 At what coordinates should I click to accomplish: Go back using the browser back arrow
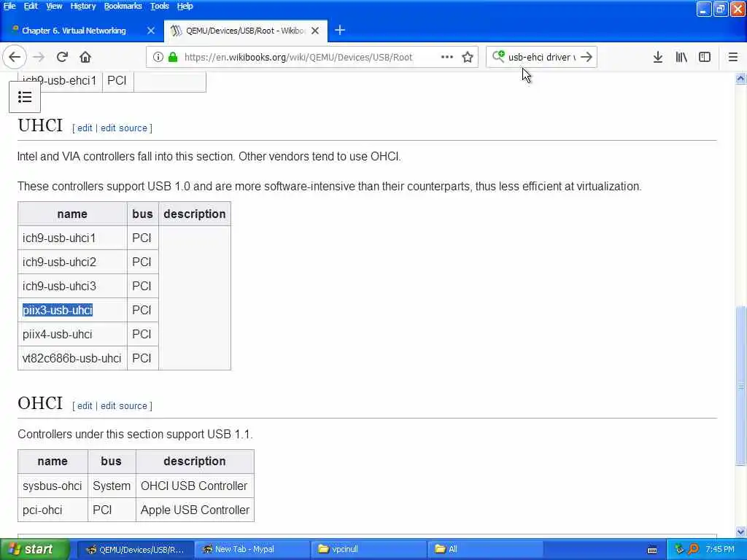(15, 57)
